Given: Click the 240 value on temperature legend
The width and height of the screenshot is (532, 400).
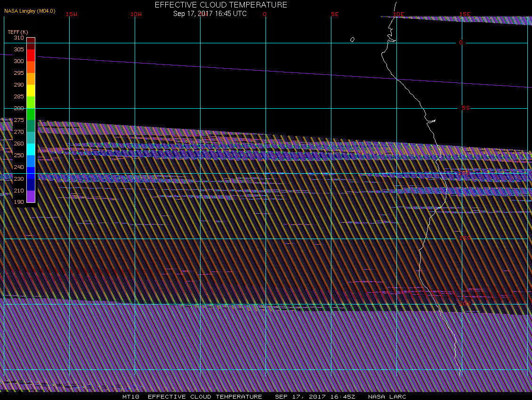Looking at the screenshot, I should (19, 167).
